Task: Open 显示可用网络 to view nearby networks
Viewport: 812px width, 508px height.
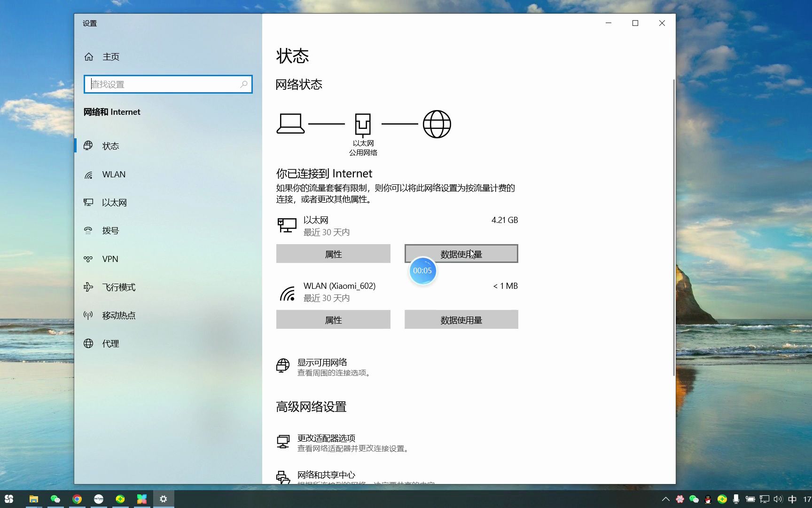Action: [322, 362]
